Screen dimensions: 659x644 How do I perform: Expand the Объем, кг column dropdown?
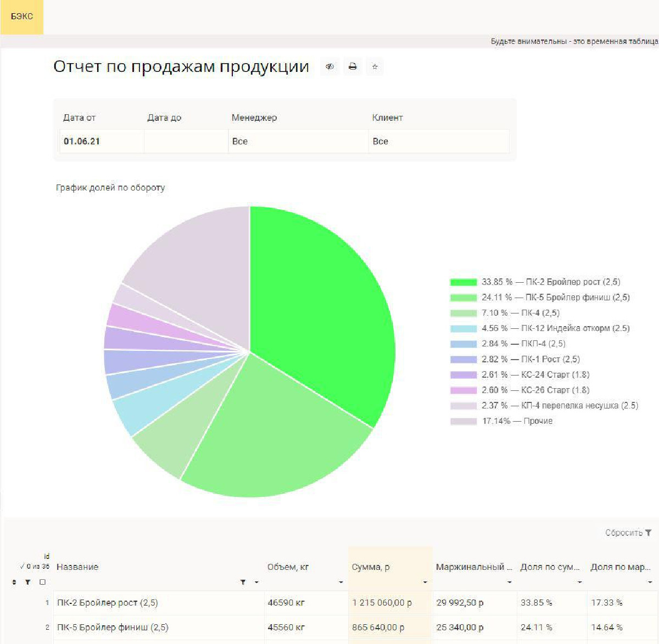click(340, 582)
